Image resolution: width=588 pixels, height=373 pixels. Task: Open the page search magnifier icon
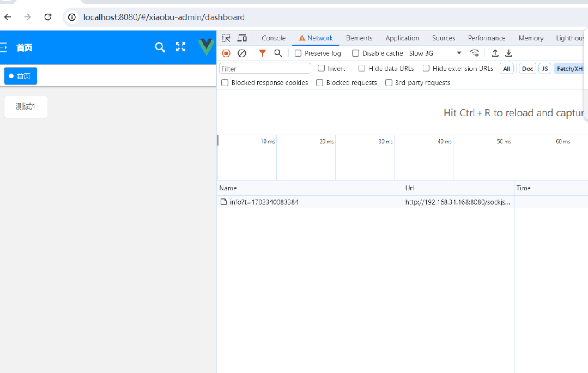[160, 47]
